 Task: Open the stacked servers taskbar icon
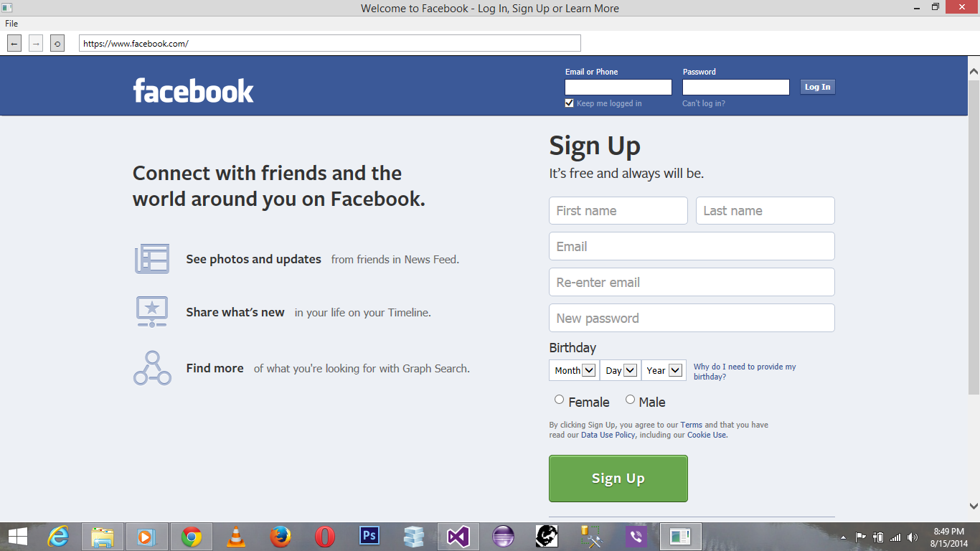(x=414, y=537)
